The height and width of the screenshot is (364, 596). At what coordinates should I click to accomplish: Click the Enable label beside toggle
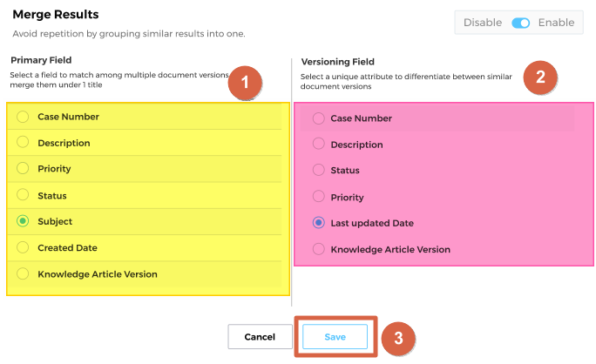[x=556, y=23]
